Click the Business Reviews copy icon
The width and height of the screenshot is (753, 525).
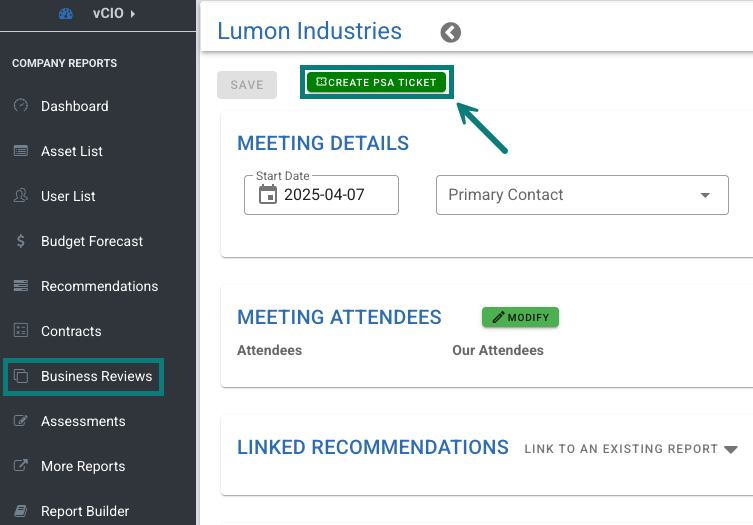point(21,376)
